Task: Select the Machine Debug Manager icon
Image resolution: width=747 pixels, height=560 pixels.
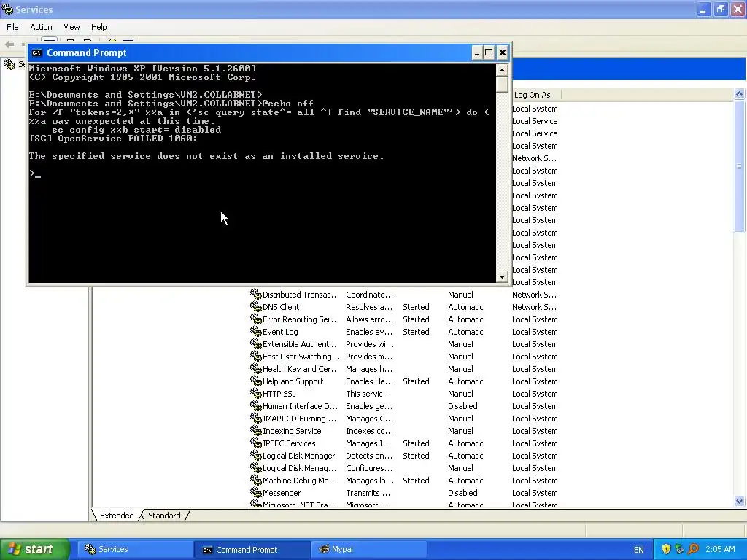Action: point(256,480)
